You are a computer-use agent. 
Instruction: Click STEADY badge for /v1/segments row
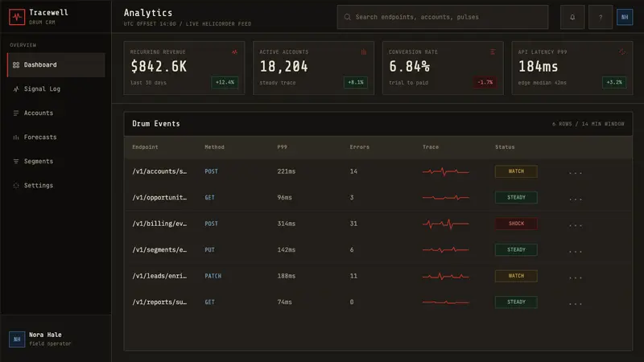[x=516, y=249]
